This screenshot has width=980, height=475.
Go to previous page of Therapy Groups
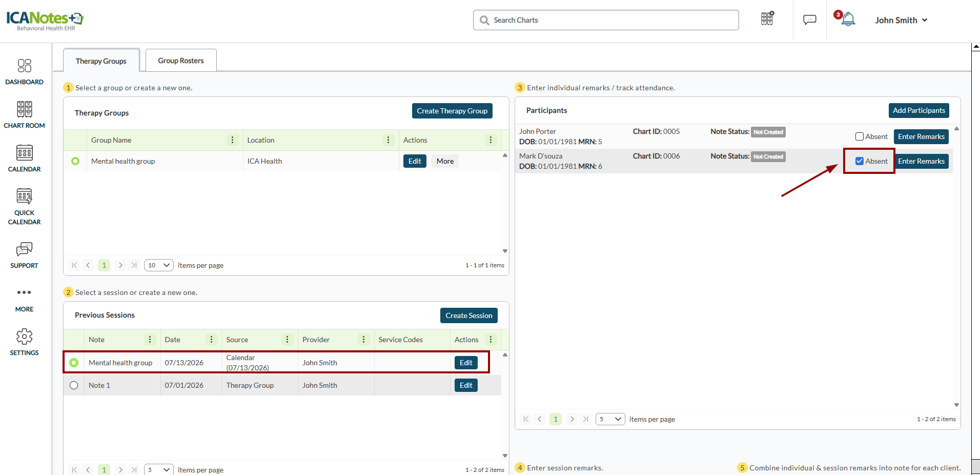point(88,265)
